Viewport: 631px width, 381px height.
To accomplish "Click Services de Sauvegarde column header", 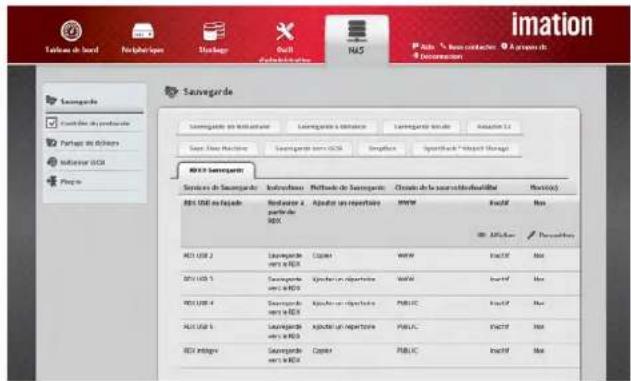I will click(220, 187).
